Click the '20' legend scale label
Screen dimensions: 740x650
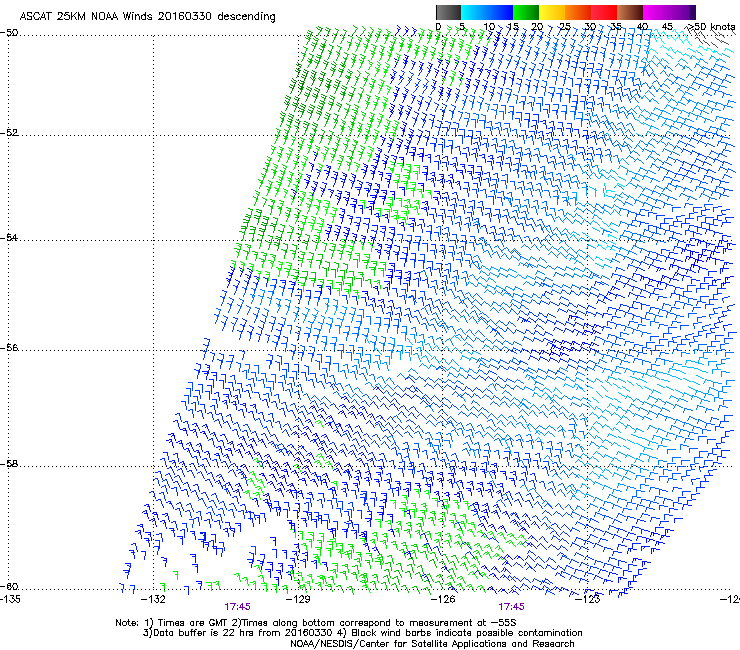tap(537, 27)
